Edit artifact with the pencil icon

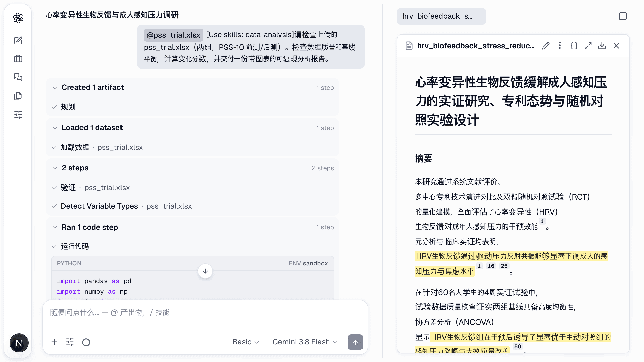pos(546,46)
